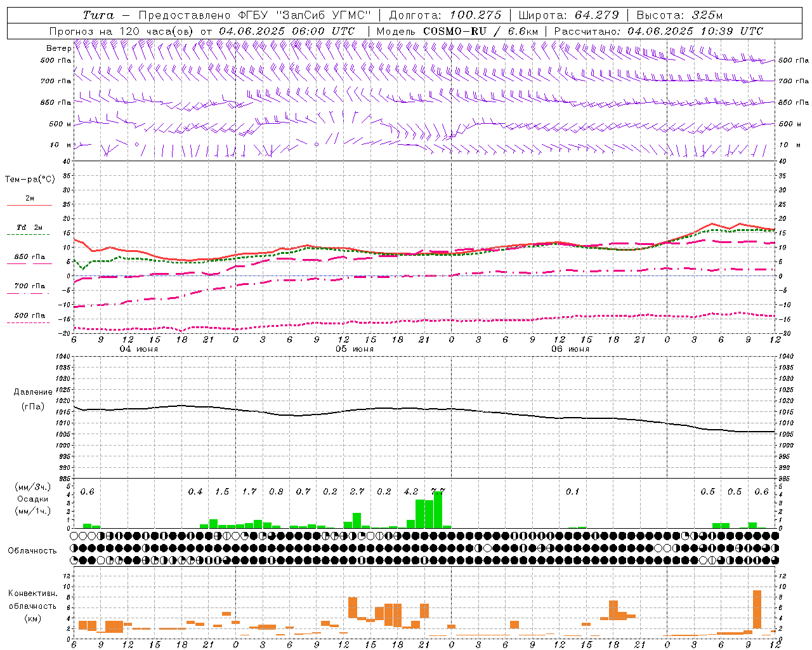The width and height of the screenshot is (812, 650).
Task: Click the "Осадки" precipitation panel label
Action: [32, 499]
